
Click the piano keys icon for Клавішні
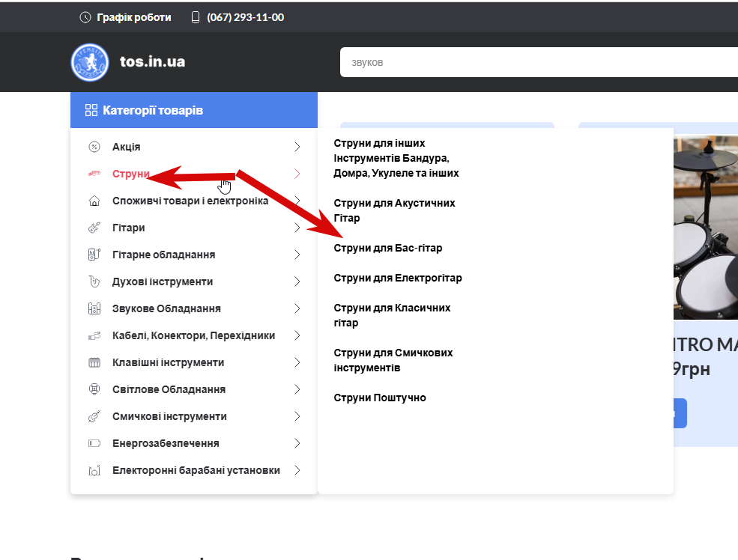click(94, 362)
